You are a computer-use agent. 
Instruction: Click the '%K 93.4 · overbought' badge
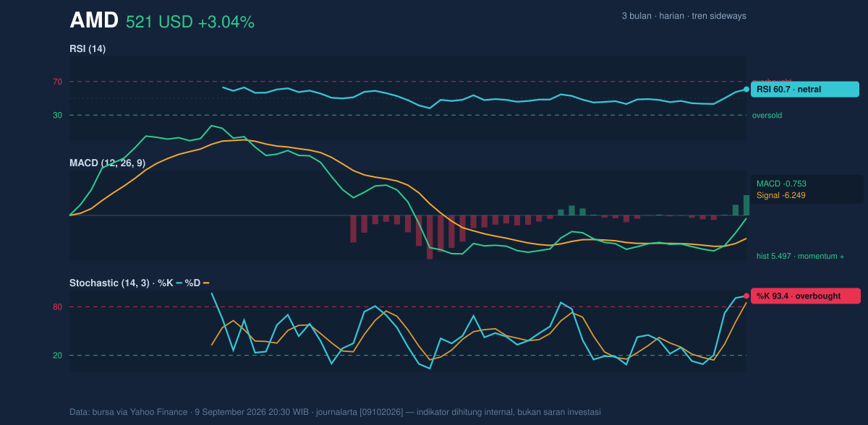click(806, 296)
